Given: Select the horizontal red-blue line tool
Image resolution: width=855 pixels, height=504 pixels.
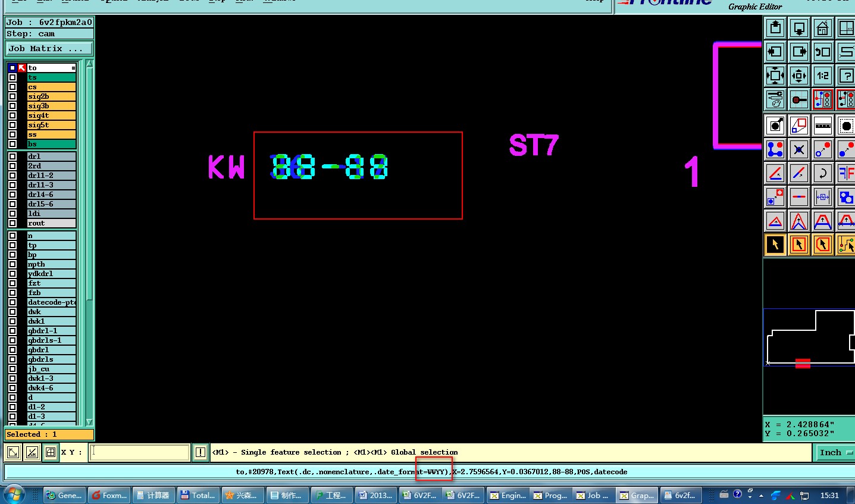Looking at the screenshot, I should (x=799, y=197).
